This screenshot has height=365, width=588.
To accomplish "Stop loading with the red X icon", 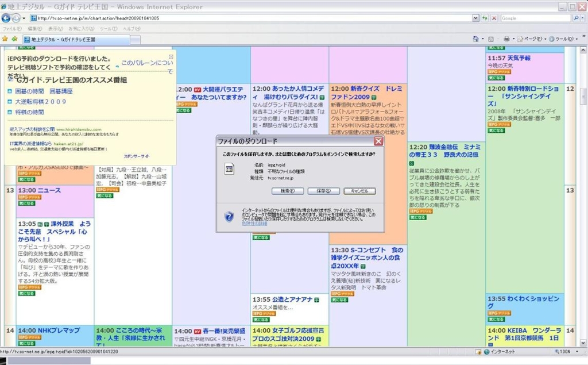I will point(494,18).
